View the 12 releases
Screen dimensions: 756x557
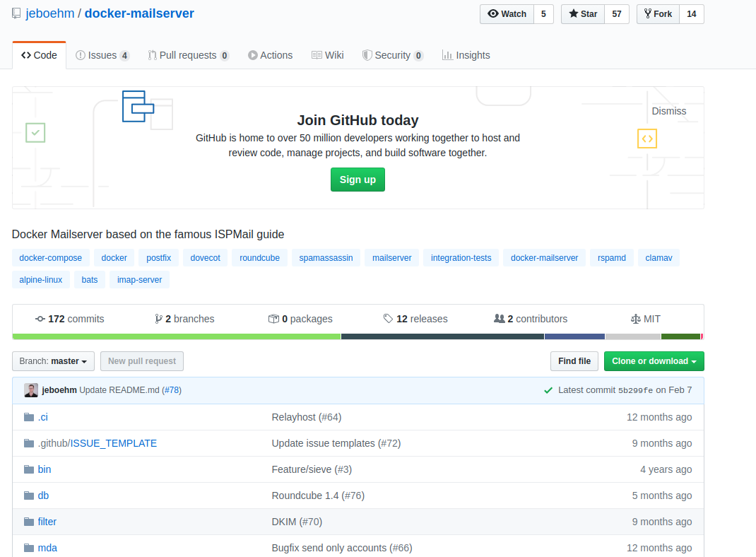point(415,319)
